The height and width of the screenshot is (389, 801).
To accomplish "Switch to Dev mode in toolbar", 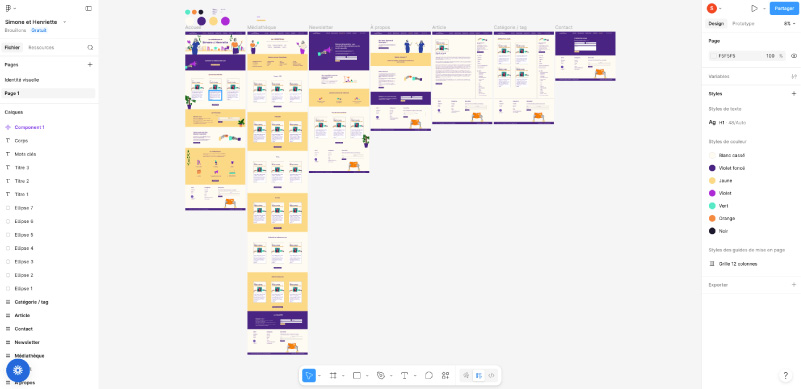I will (491, 375).
